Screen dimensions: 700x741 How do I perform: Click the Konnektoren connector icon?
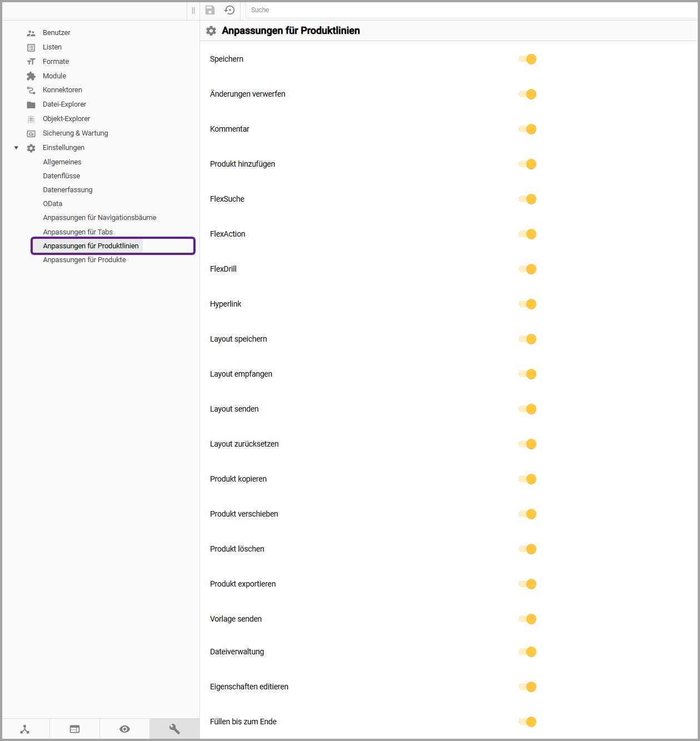pos(31,90)
